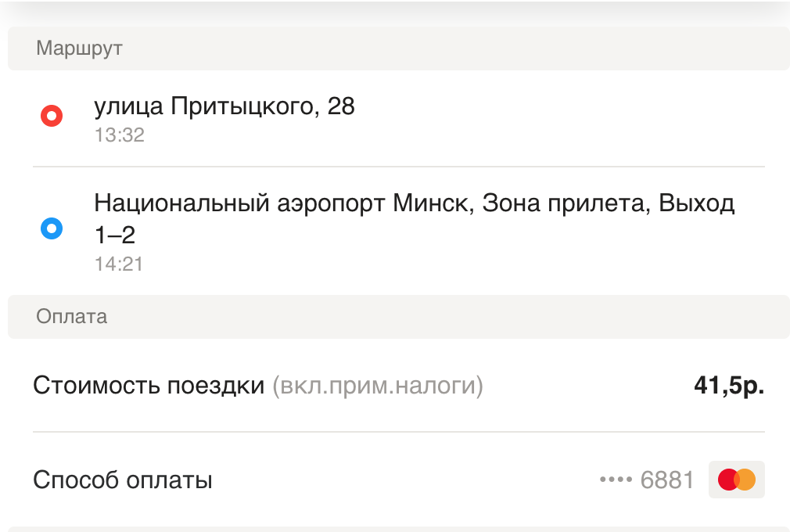Click the вкл.прим.налоги tax note

click(x=378, y=385)
